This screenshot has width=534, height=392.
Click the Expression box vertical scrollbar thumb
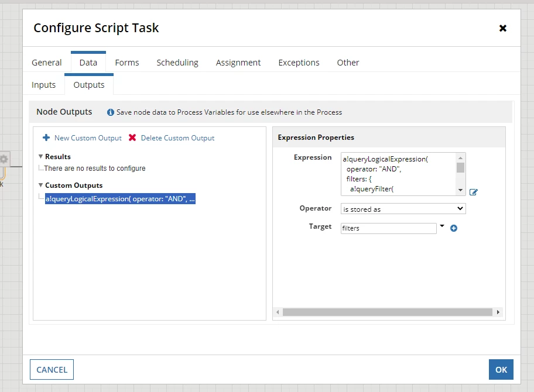pyautogui.click(x=460, y=168)
